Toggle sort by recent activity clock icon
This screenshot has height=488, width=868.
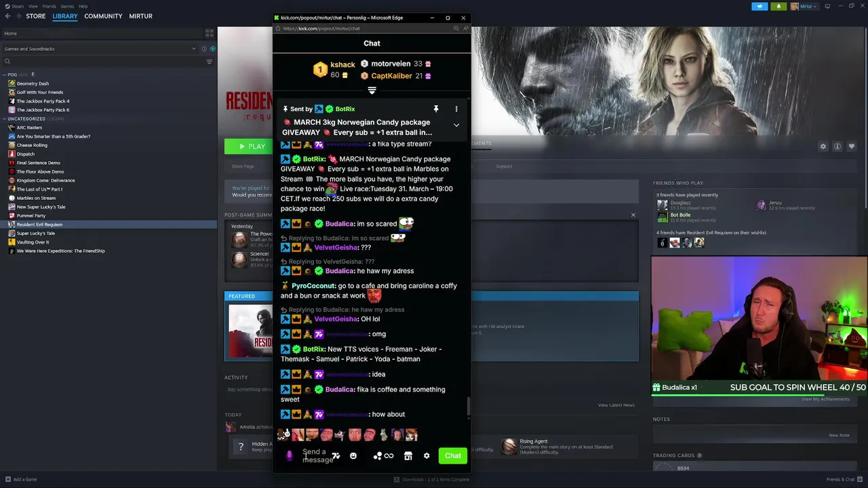[204, 49]
